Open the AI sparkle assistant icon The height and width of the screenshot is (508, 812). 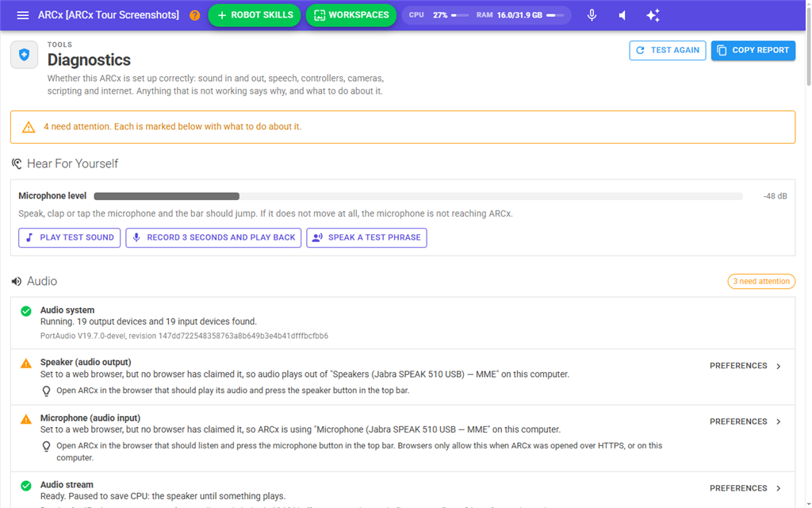tap(653, 15)
